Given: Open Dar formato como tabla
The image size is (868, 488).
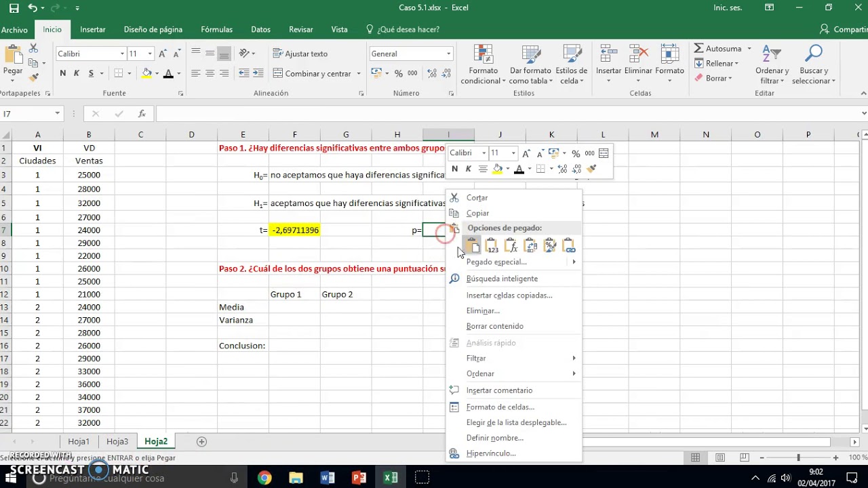Looking at the screenshot, I should [x=530, y=65].
